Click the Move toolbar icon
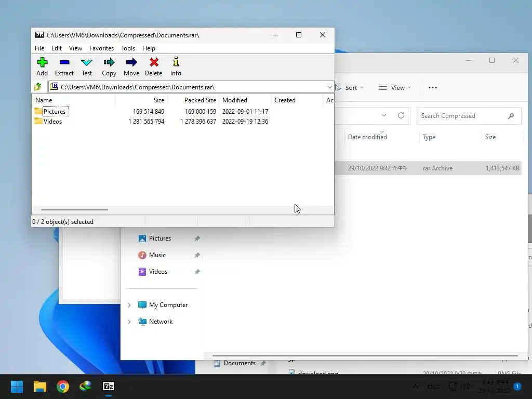This screenshot has height=399, width=532. click(131, 62)
